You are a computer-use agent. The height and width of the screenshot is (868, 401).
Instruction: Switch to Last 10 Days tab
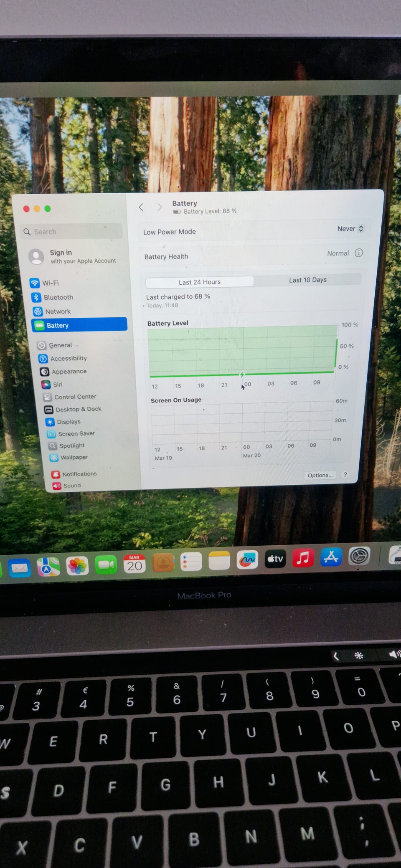(308, 280)
